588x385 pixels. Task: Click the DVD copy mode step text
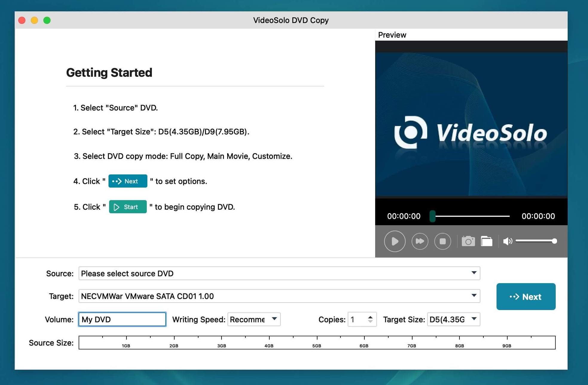point(183,156)
